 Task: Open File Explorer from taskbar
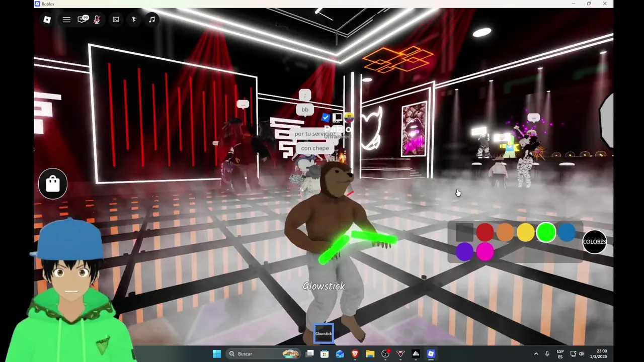370,354
